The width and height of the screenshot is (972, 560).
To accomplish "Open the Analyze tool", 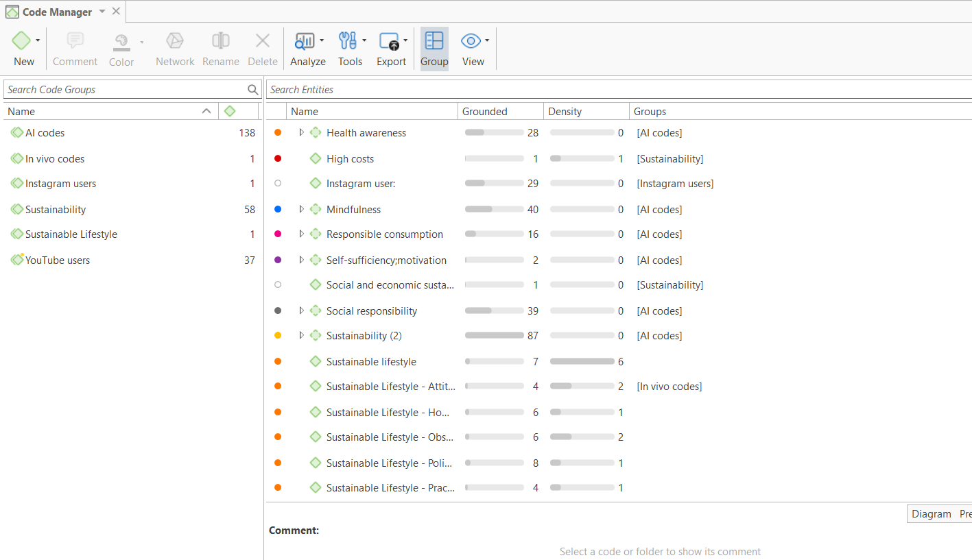I will pos(303,42).
